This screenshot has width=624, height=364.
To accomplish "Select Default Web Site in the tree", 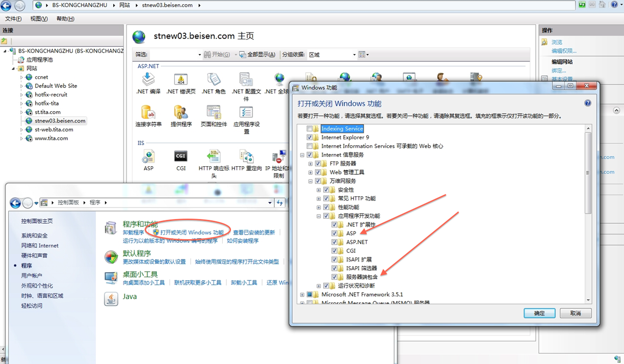I will tap(56, 86).
